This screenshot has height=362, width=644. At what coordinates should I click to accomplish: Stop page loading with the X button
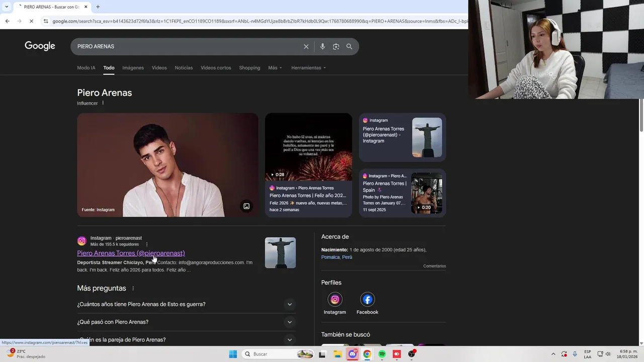(x=31, y=21)
